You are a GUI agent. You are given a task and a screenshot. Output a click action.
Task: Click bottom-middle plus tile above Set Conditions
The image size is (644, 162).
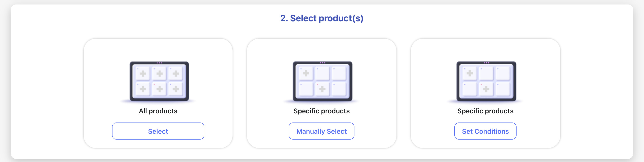tap(486, 89)
